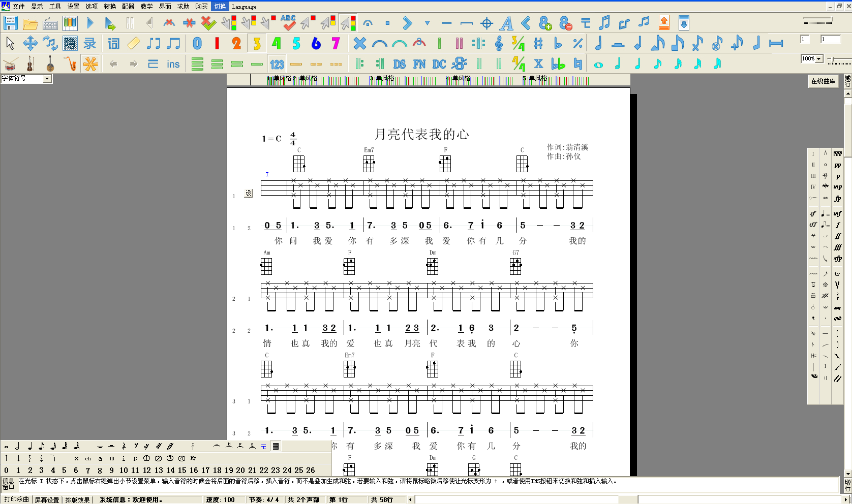This screenshot has height=504, width=852.
Task: Open the 配器 menu
Action: tap(128, 7)
